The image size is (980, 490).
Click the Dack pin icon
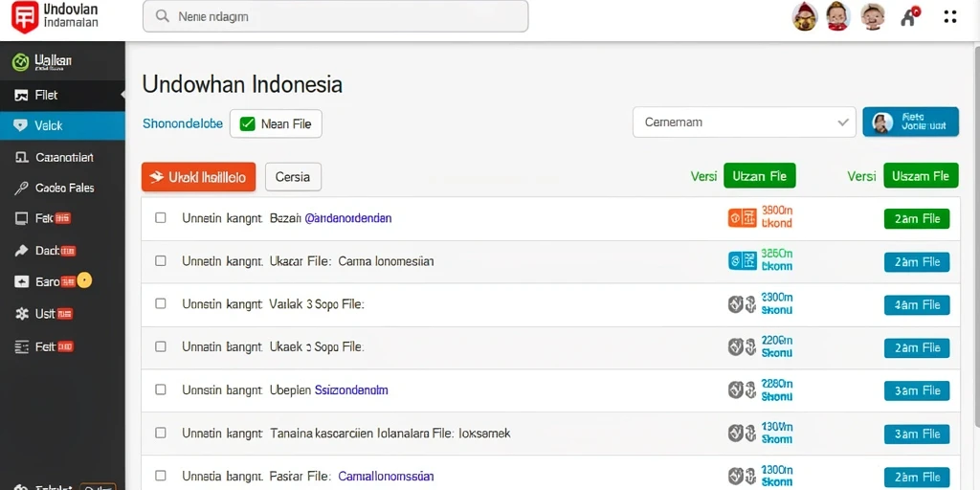pos(21,251)
